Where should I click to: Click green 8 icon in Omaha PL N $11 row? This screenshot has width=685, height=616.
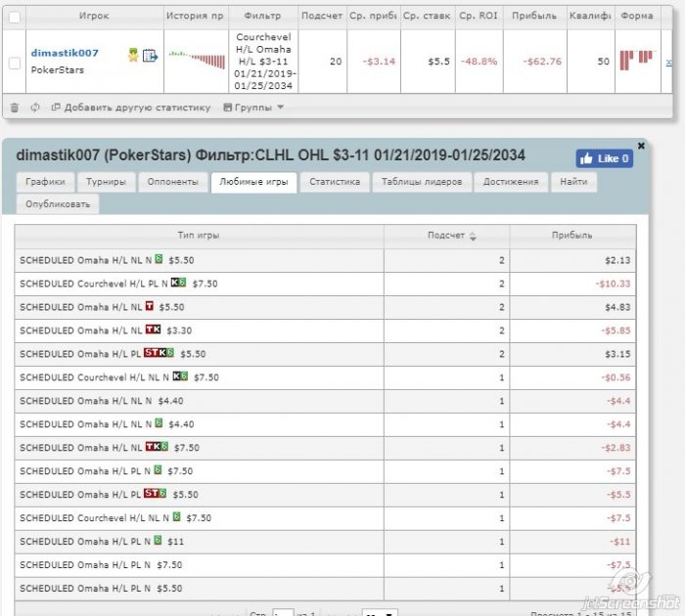click(x=159, y=540)
